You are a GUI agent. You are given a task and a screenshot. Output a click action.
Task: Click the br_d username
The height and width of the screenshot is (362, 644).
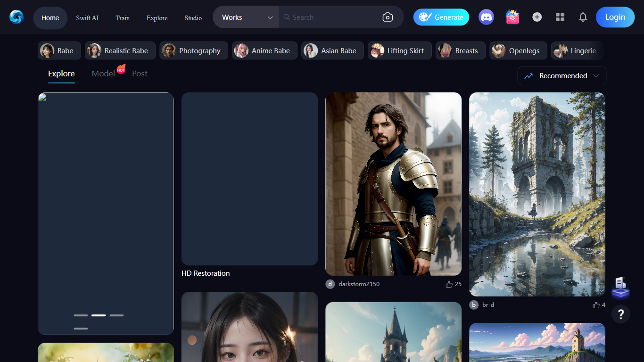click(x=488, y=305)
